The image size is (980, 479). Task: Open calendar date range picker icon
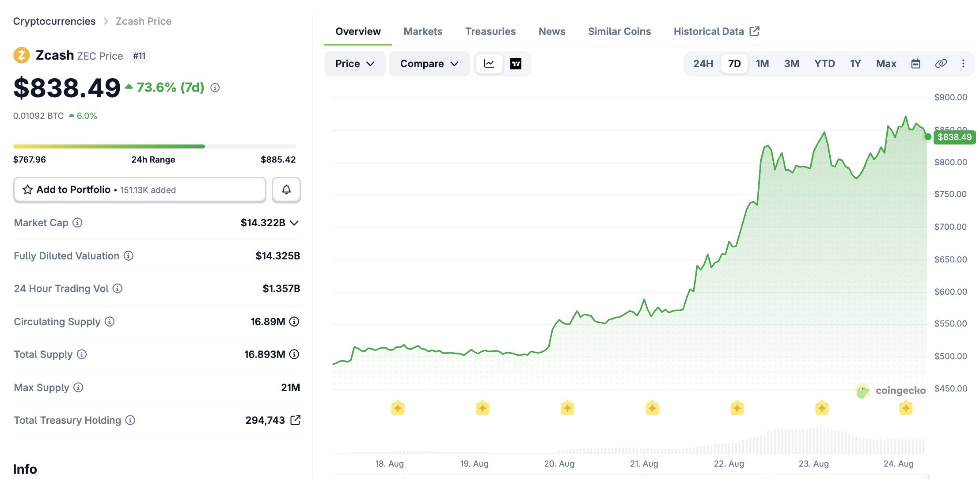click(x=916, y=64)
